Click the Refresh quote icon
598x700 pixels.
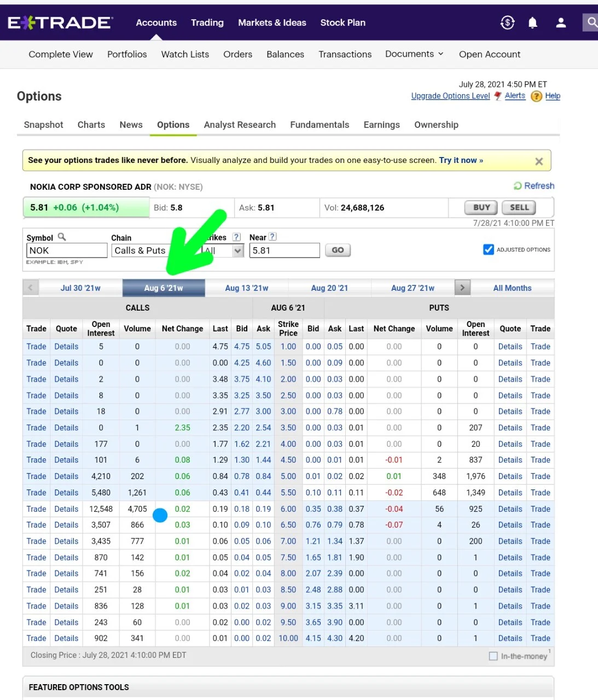point(518,186)
